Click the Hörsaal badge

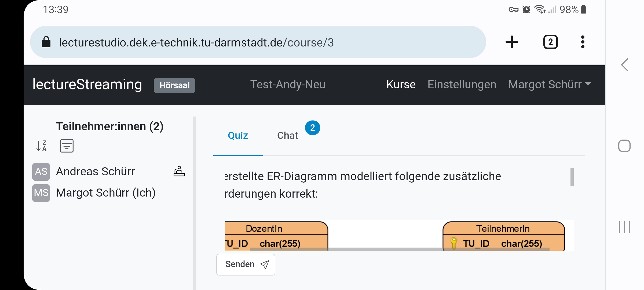(x=174, y=85)
